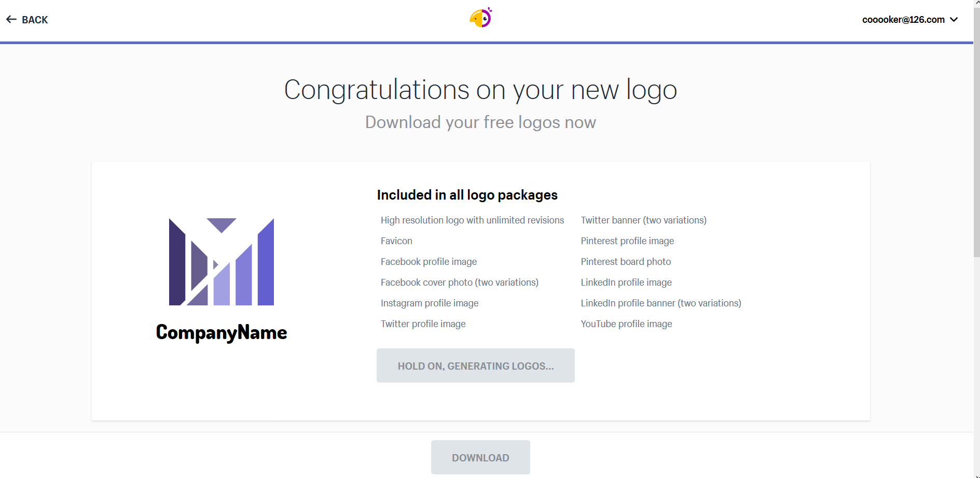The image size is (980, 478).
Task: Select the Pinterest board photo item
Action: point(626,262)
